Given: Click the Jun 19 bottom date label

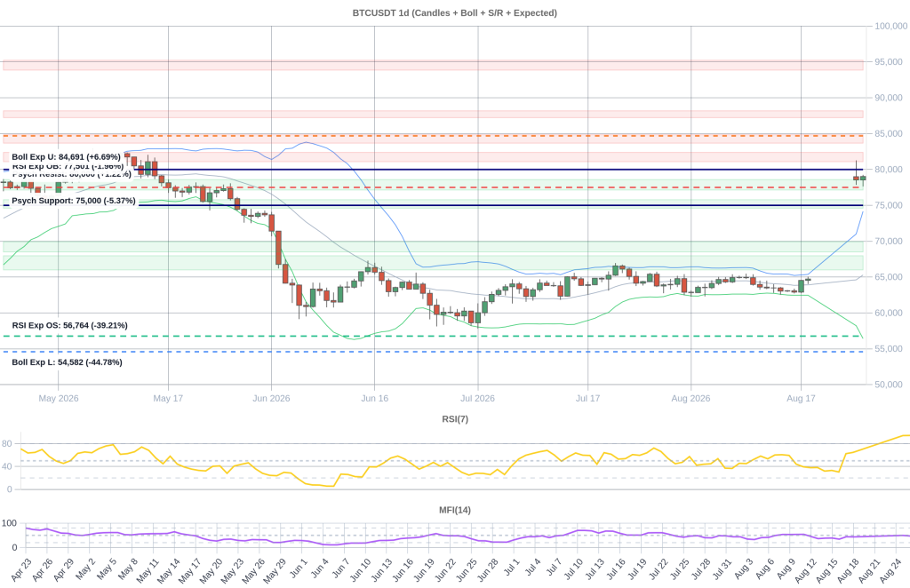Looking at the screenshot, I should [425, 569].
